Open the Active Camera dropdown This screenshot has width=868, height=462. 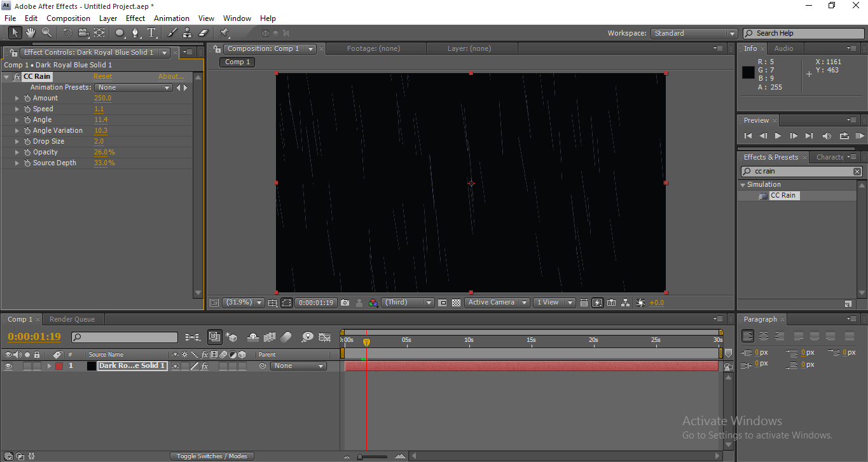point(497,303)
